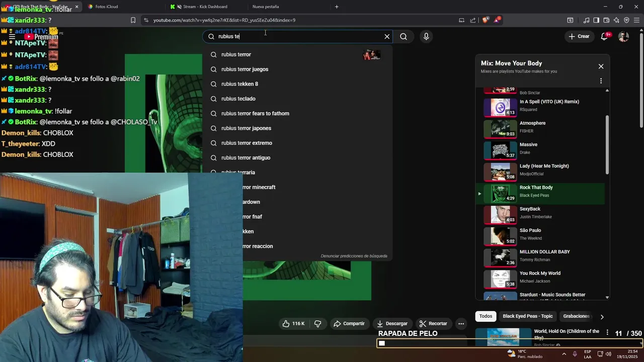Image resolution: width=644 pixels, height=362 pixels.
Task: Choose 'rubius terror antiguo' suggestion
Action: point(297,157)
